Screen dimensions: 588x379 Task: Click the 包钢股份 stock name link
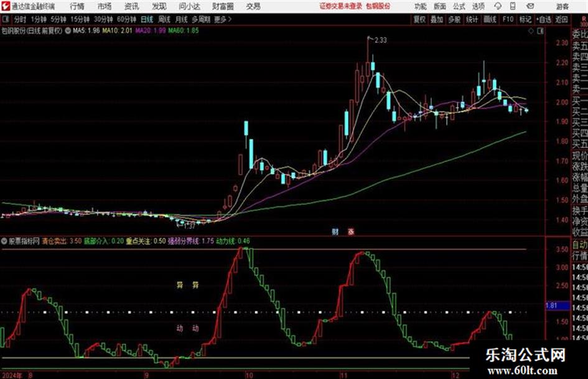[x=378, y=6]
